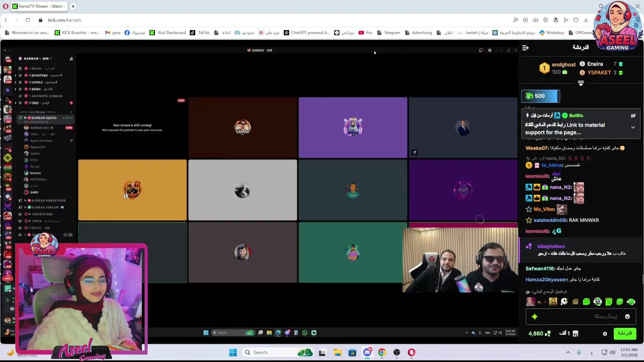The image size is (644, 362).
Task: Click username Mx_Vibe in chat
Action: 544,209
